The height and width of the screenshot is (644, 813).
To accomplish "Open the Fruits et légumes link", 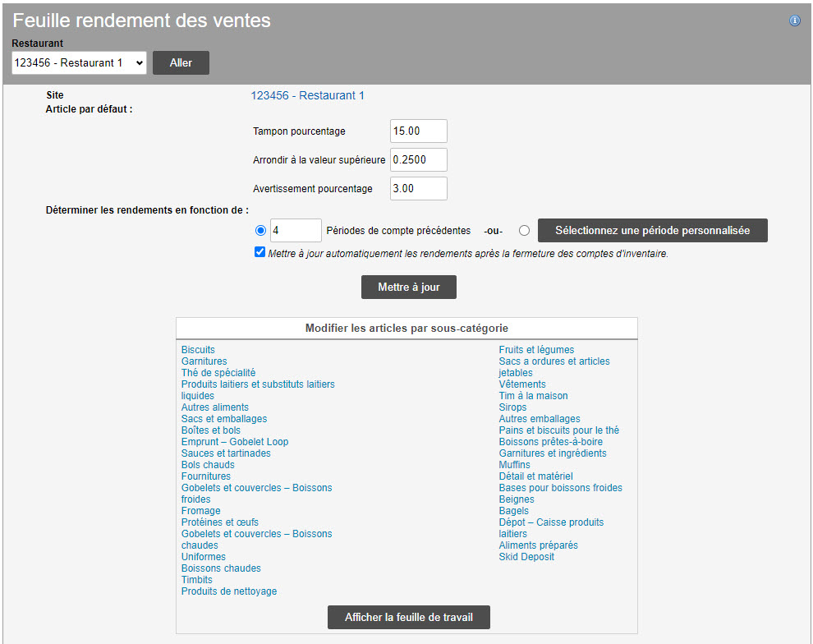I will (536, 350).
